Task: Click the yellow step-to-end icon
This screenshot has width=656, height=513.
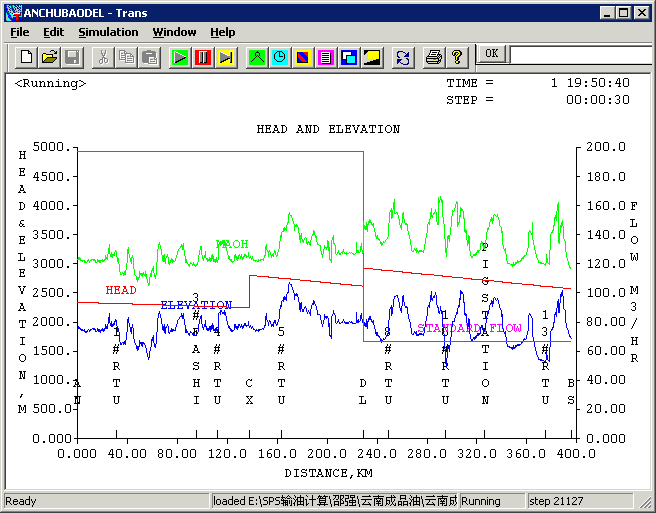Action: pyautogui.click(x=226, y=57)
